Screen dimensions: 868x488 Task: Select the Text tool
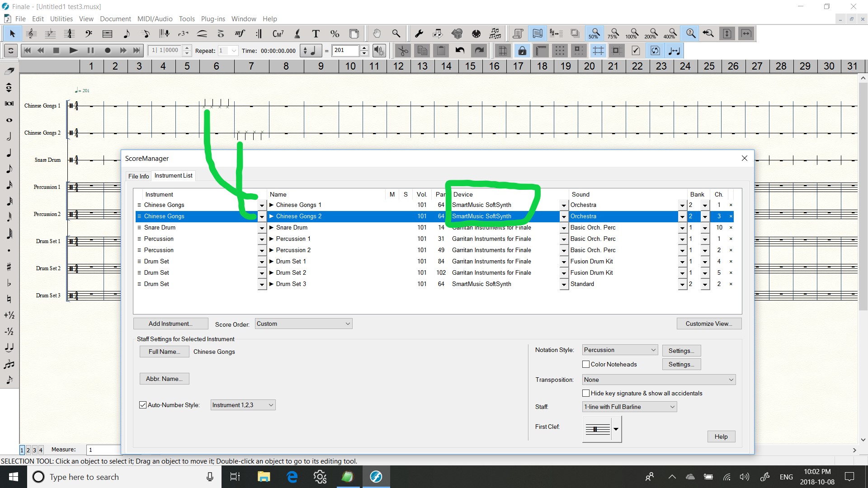tap(316, 33)
